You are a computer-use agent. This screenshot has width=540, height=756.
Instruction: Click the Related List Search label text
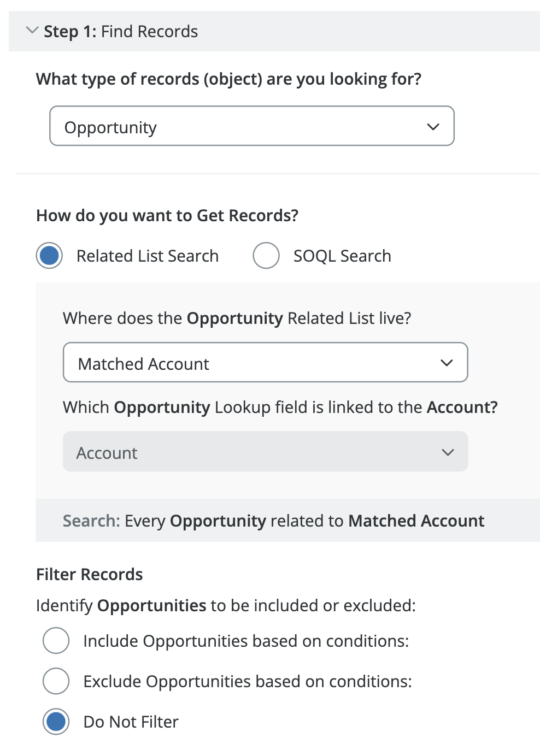coord(147,256)
